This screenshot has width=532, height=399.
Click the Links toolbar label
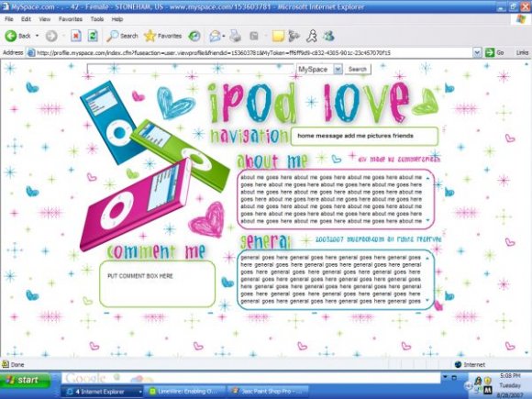pos(522,52)
